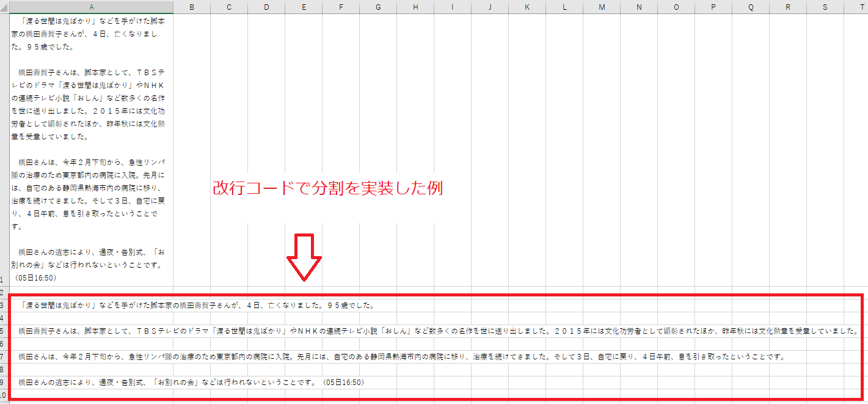This screenshot has height=404, width=868.
Task: Select the red text '改行コードで分割を実装した例'
Action: [327, 188]
